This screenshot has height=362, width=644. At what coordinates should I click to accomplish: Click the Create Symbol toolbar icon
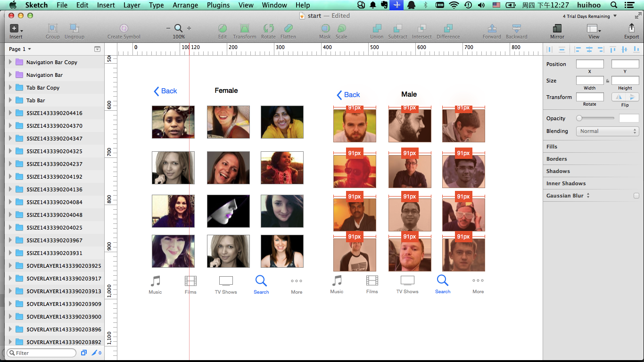[x=124, y=29]
